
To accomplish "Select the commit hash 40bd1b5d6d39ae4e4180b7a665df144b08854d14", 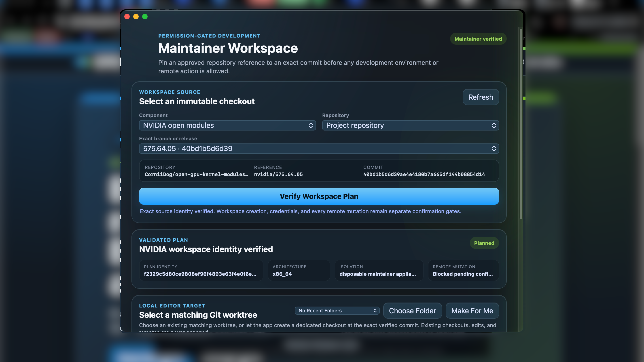I will coord(424,174).
